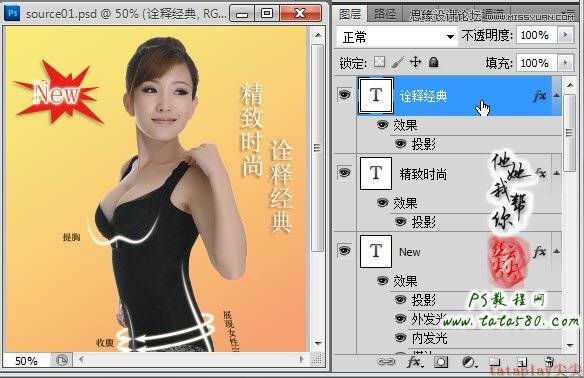The width and height of the screenshot is (584, 378).
Task: Open the 正常 blend mode dropdown
Action: (x=397, y=36)
